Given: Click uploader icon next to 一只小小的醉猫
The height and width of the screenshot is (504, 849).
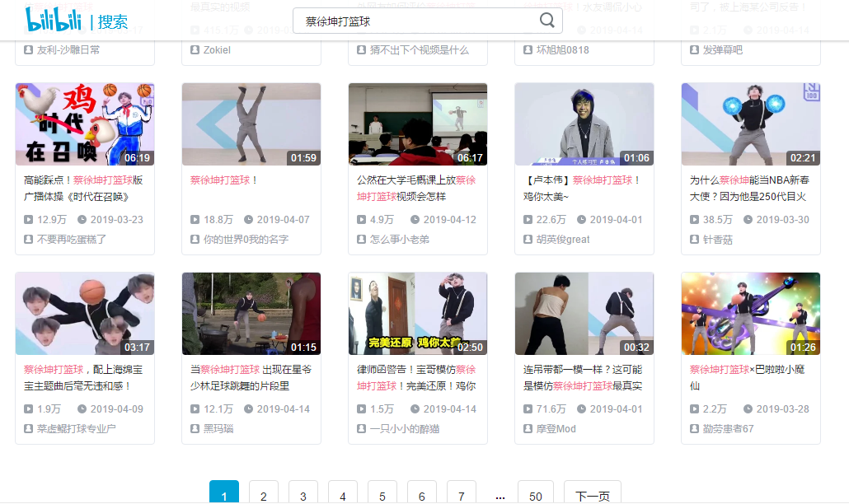Looking at the screenshot, I should [362, 428].
